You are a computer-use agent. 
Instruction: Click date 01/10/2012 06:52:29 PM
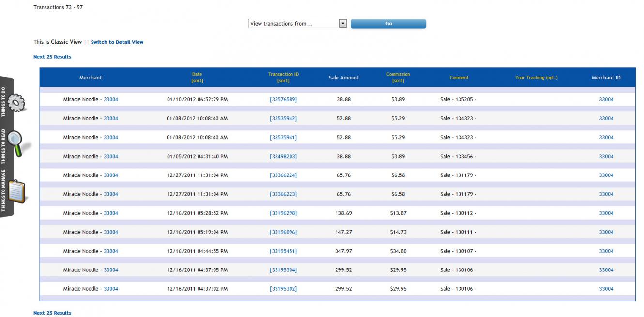197,99
